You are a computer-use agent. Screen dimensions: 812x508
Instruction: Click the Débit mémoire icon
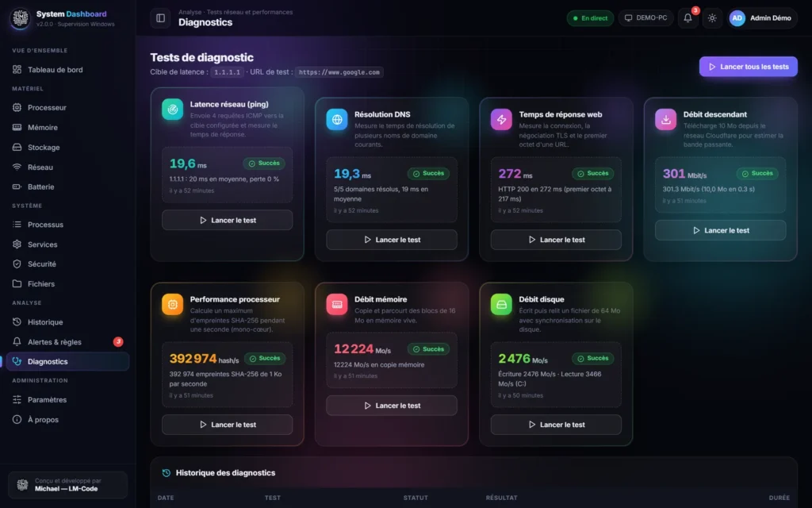click(336, 304)
